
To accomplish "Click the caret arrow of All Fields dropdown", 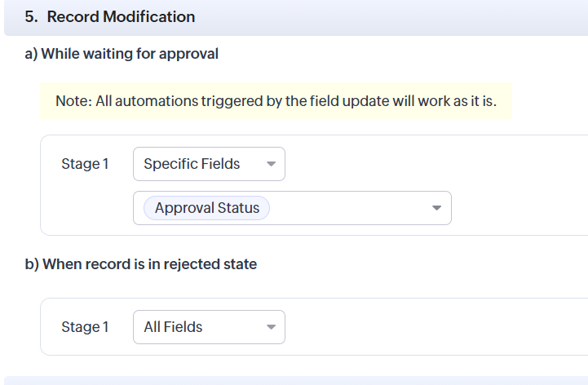I will (271, 327).
